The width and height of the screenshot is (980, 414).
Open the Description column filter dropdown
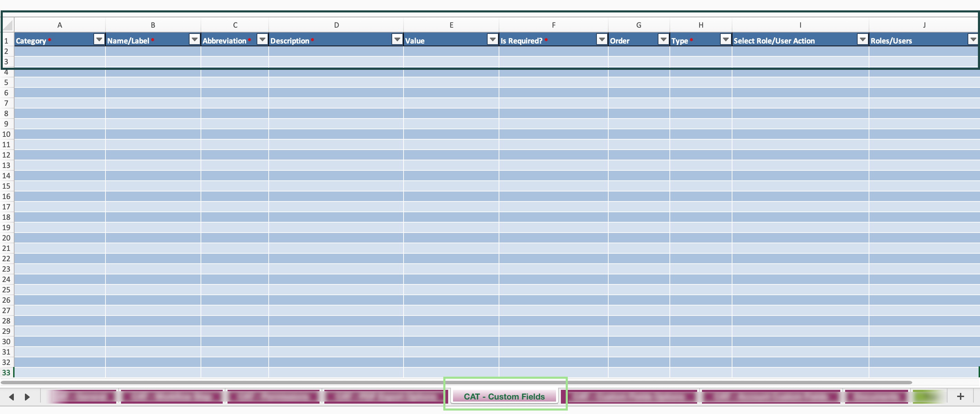397,39
